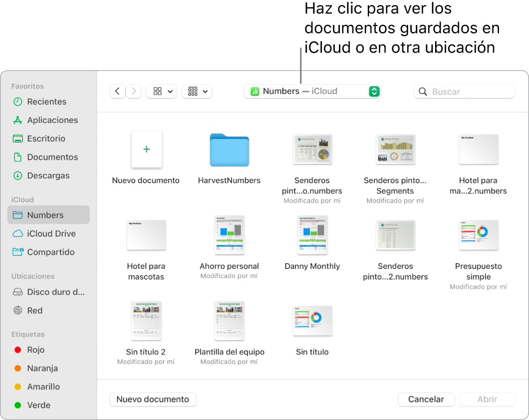This screenshot has width=529, height=420.
Task: Go back with the left chevron button
Action: (x=118, y=92)
